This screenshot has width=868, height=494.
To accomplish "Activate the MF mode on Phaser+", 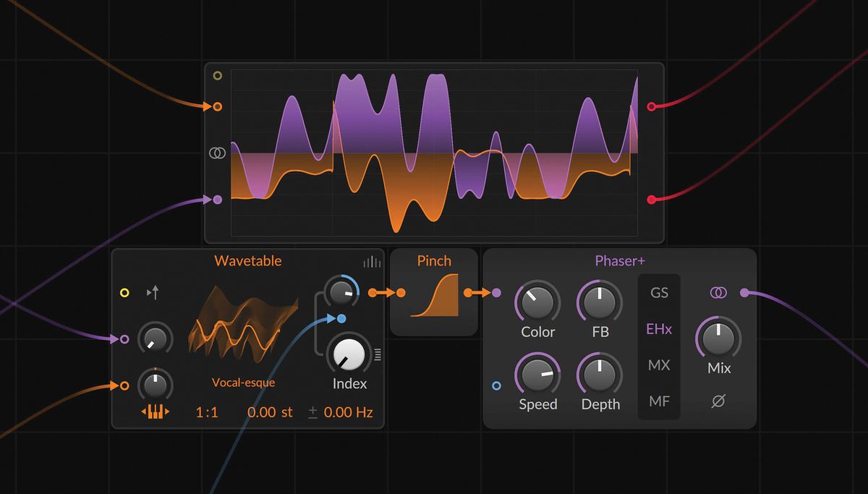I will pos(659,401).
